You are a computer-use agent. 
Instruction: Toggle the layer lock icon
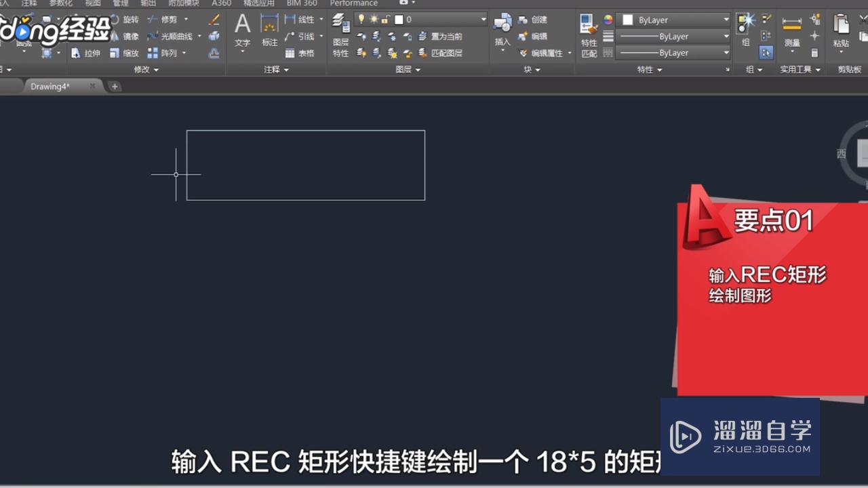[384, 19]
